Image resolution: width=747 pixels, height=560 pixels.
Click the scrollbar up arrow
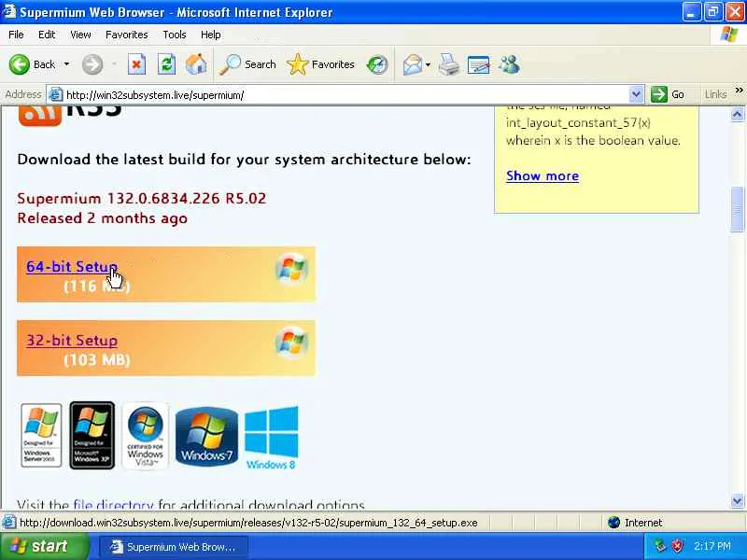tap(737, 114)
